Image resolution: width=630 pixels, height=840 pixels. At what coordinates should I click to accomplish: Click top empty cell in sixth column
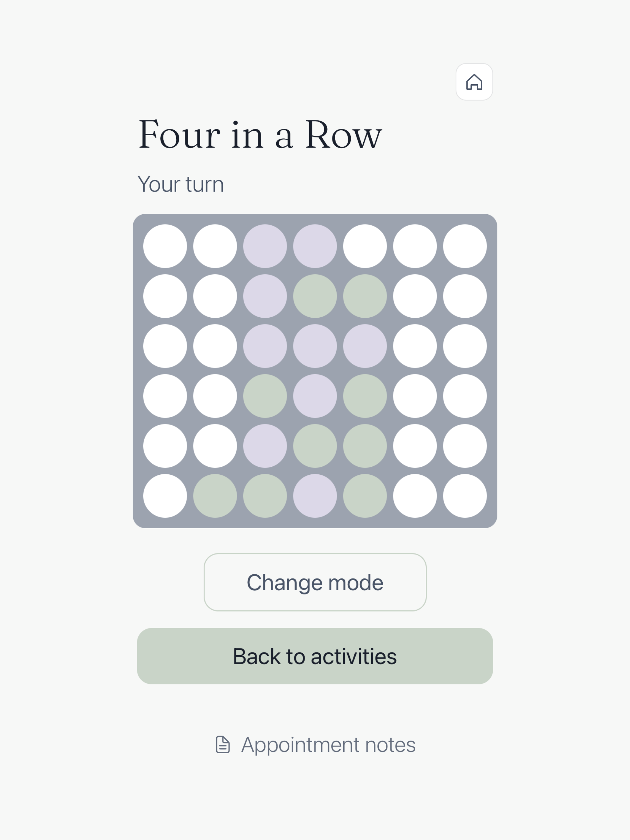(415, 246)
